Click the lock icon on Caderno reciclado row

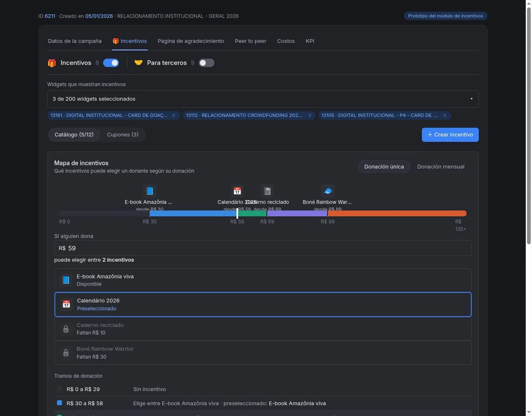[x=66, y=329]
